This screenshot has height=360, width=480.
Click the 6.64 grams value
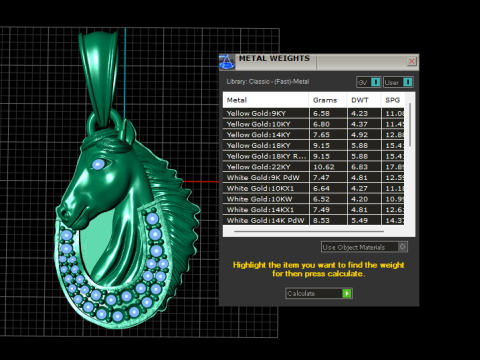tap(321, 188)
